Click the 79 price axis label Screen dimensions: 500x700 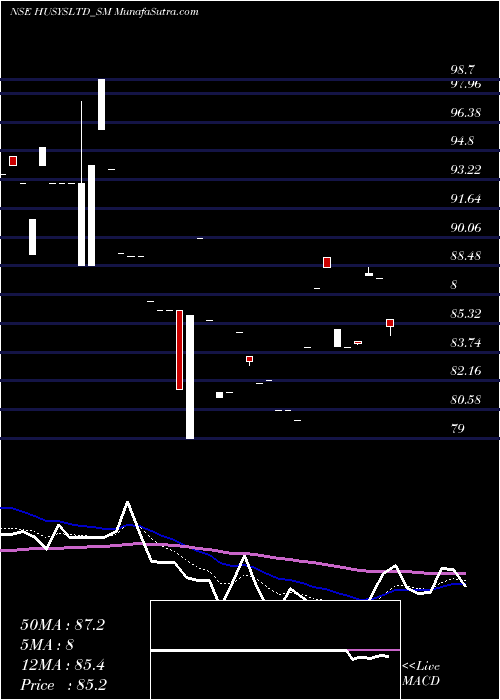458,429
